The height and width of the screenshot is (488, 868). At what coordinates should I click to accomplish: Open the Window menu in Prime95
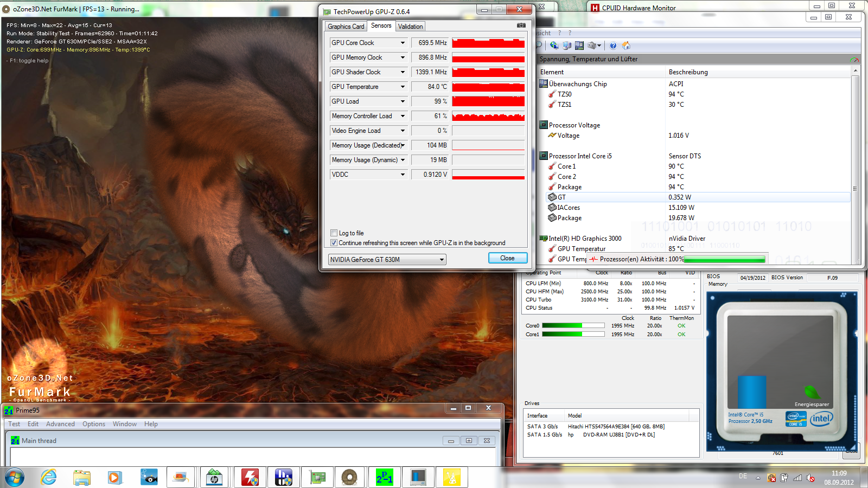click(125, 424)
